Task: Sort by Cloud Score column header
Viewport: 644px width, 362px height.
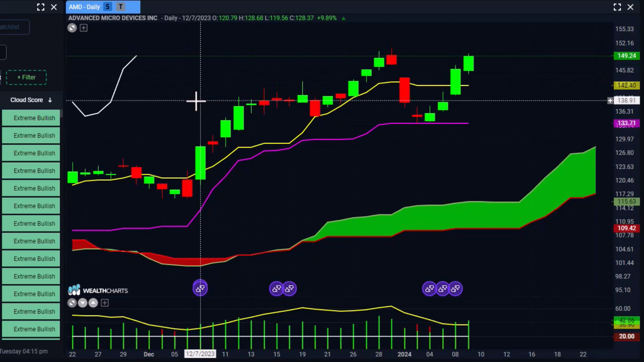Action: click(x=31, y=100)
